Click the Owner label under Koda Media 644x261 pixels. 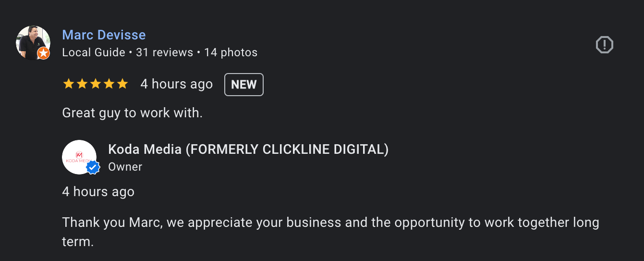click(x=125, y=167)
